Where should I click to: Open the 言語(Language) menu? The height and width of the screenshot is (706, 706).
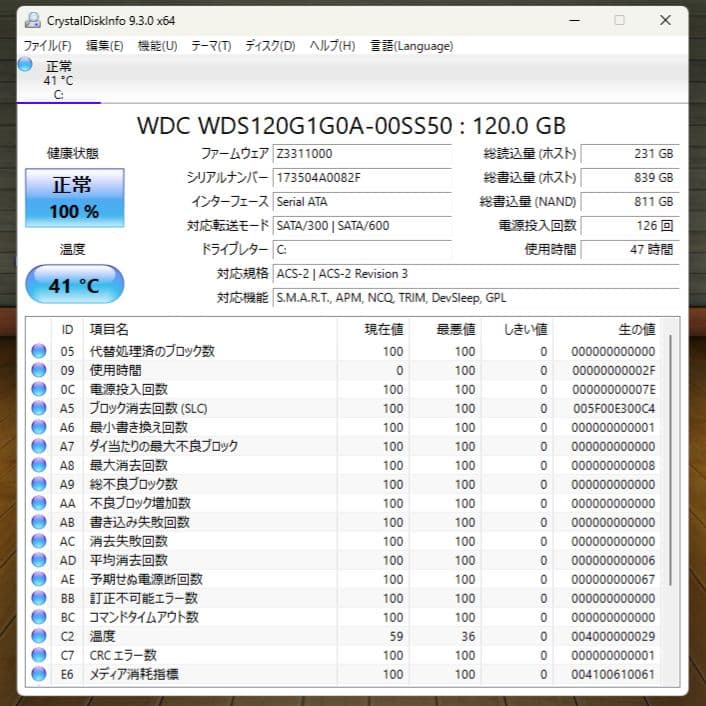pyautogui.click(x=412, y=46)
